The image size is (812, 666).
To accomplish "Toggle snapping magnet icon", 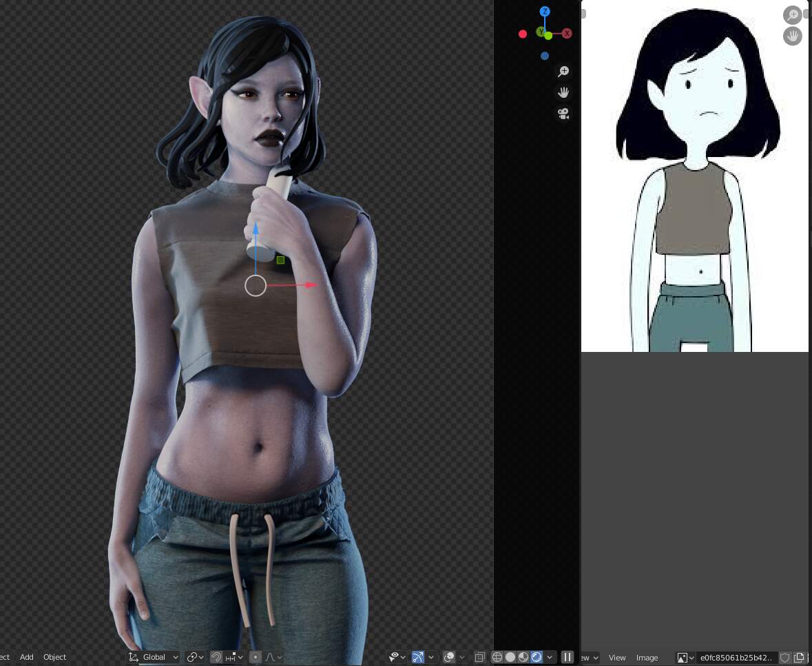I will pyautogui.click(x=216, y=657).
